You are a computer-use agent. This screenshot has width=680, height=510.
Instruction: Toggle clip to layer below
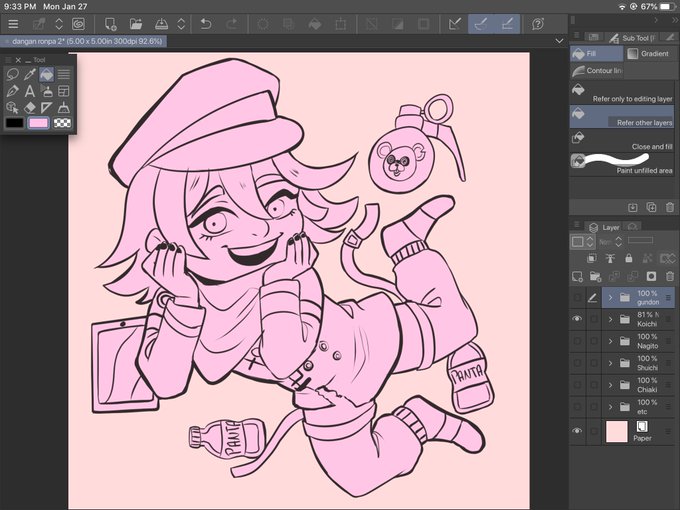[x=591, y=258]
